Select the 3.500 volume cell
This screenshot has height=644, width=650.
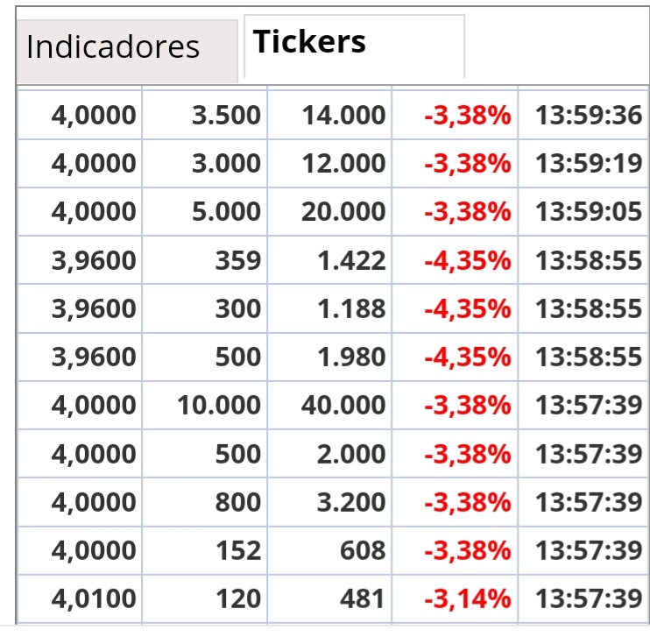(205, 115)
